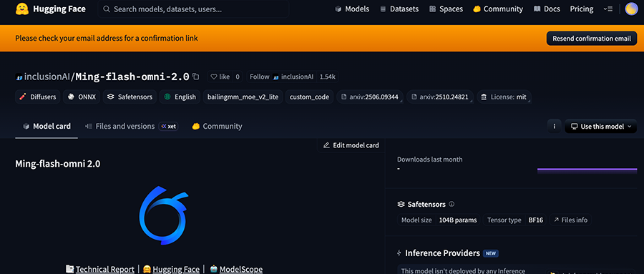Select the bailingmm_moe_v2_lite tag
Viewport: 644px width, 274px height.
243,97
